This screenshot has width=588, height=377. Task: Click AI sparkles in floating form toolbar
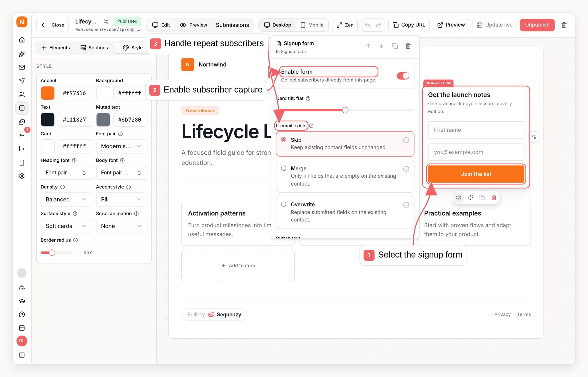click(470, 198)
